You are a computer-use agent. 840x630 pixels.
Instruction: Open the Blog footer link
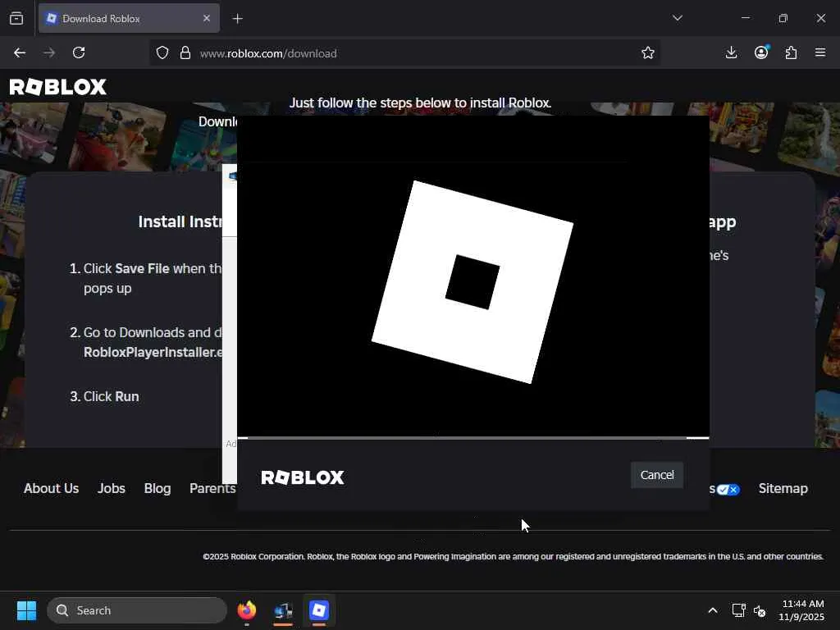coord(157,489)
